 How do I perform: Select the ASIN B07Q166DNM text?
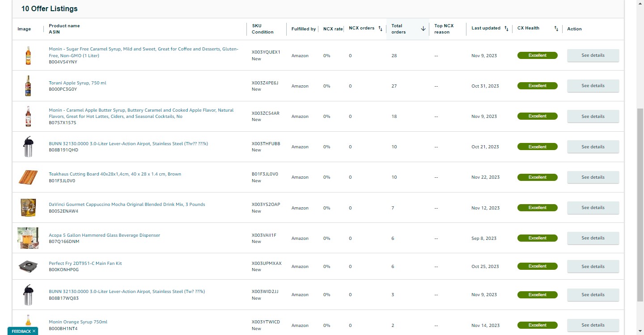coord(64,242)
